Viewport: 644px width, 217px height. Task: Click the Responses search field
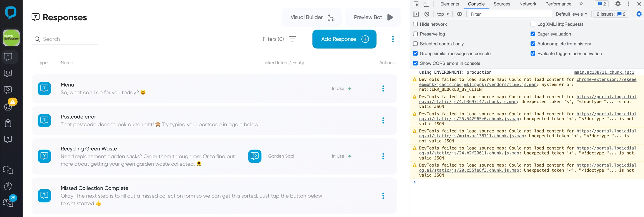tap(68, 39)
